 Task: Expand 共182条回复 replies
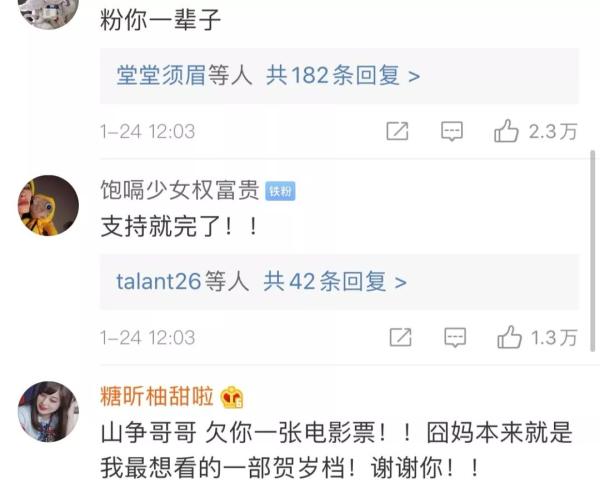pos(343,75)
